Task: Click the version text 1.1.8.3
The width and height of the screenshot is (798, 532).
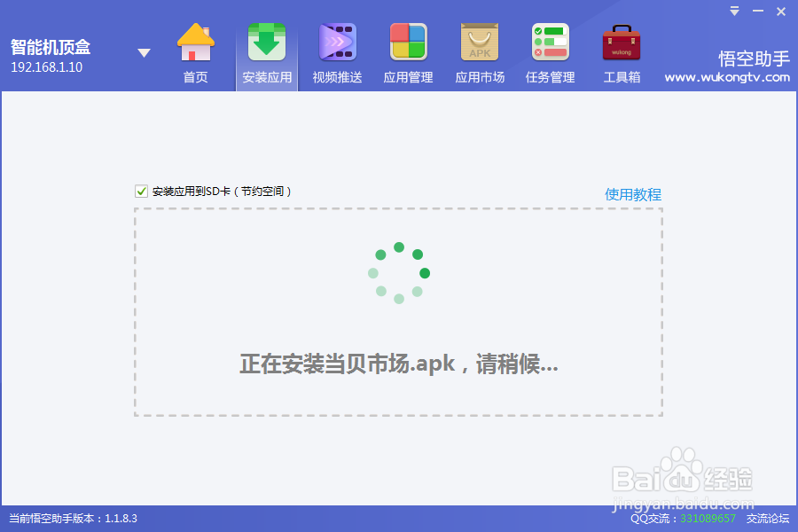Action: (x=121, y=518)
